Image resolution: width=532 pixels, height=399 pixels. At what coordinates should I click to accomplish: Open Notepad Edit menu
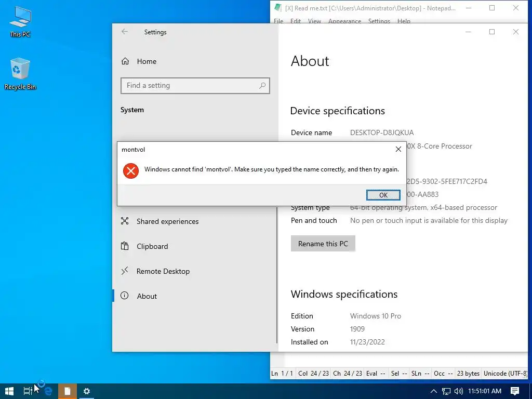click(296, 21)
